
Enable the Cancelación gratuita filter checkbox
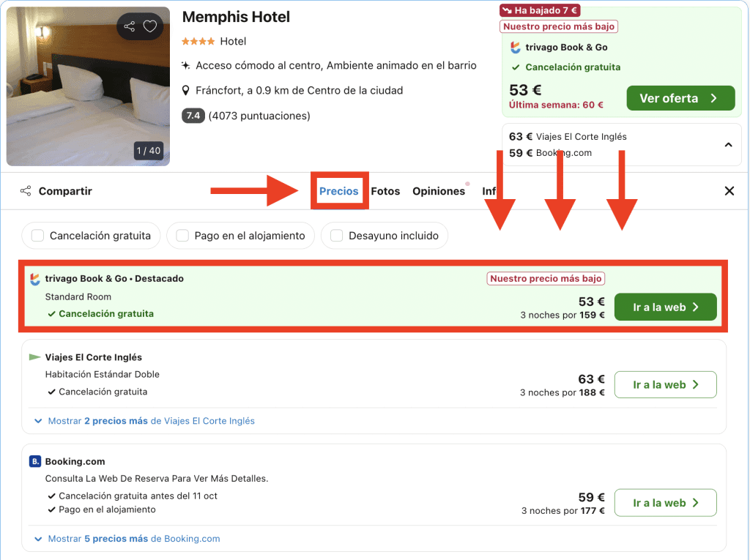[x=37, y=236]
